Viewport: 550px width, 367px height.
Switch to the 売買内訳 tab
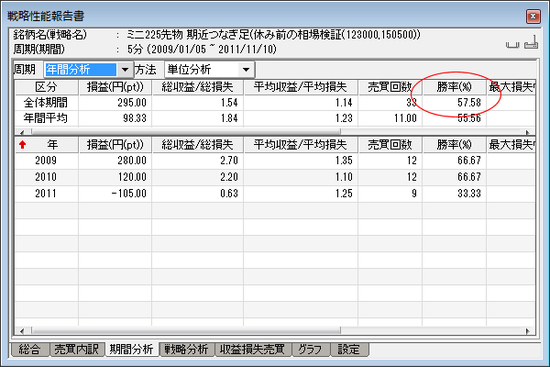point(76,349)
